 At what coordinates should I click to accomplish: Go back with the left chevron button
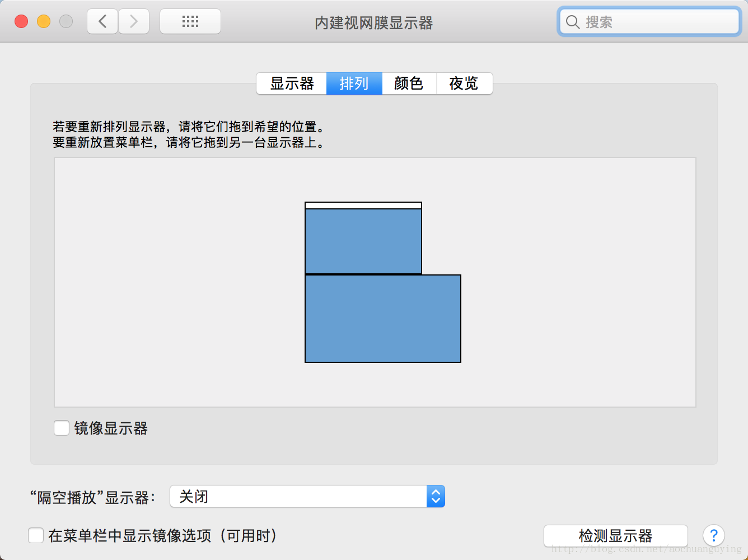(x=102, y=22)
